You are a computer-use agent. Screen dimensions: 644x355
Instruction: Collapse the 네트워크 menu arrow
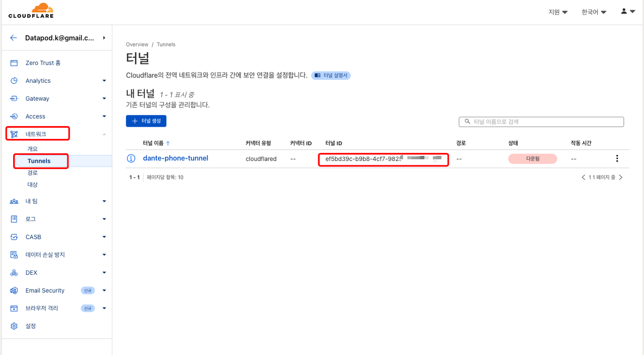104,134
